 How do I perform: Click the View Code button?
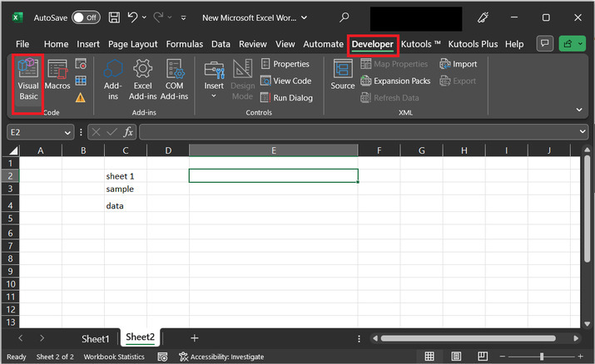pyautogui.click(x=285, y=81)
